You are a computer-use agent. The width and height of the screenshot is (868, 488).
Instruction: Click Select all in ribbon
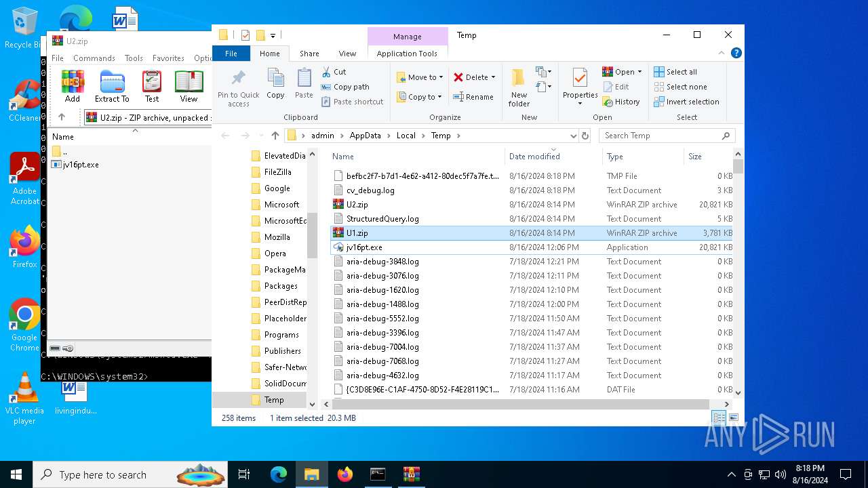pos(675,72)
